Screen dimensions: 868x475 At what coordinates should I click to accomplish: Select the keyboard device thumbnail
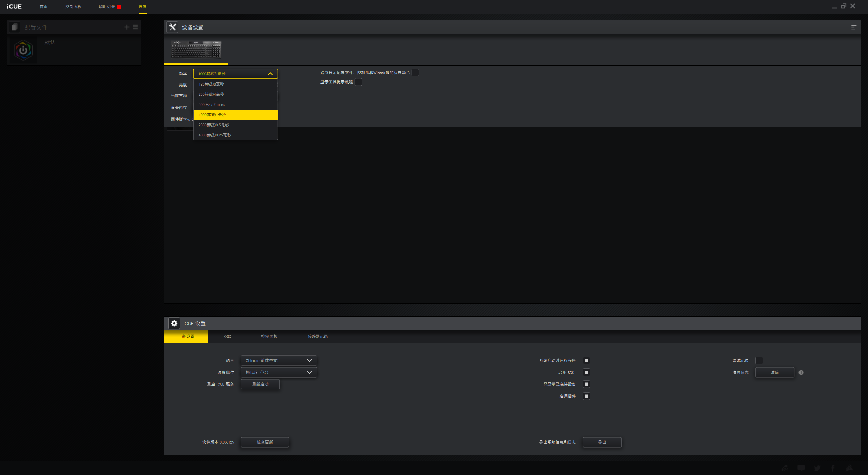pos(196,50)
